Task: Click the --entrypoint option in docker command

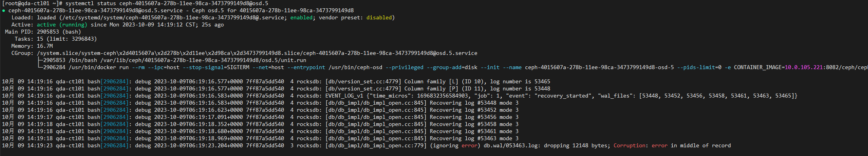Action: coord(306,67)
